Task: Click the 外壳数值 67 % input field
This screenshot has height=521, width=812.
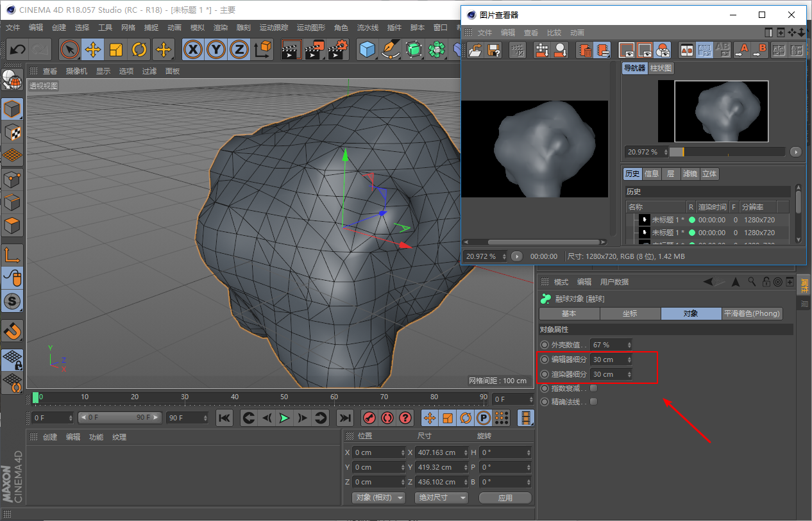Action: pos(611,345)
